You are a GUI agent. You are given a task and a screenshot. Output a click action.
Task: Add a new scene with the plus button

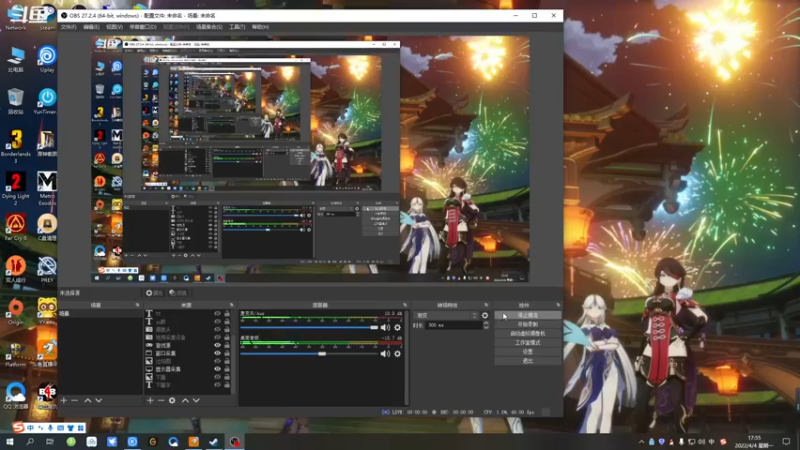point(64,401)
